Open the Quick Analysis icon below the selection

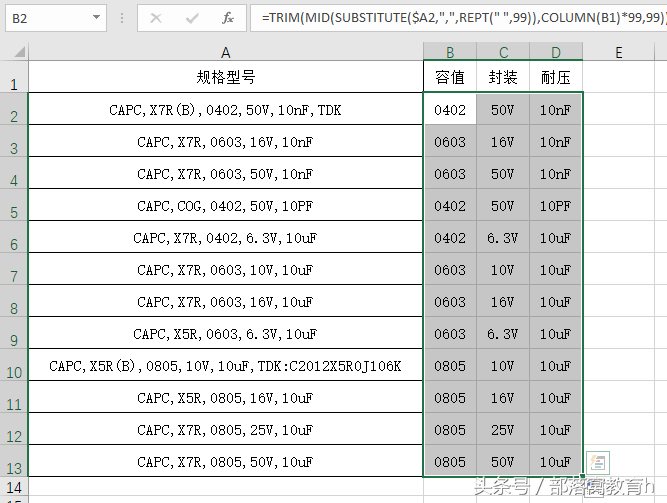pyautogui.click(x=598, y=463)
